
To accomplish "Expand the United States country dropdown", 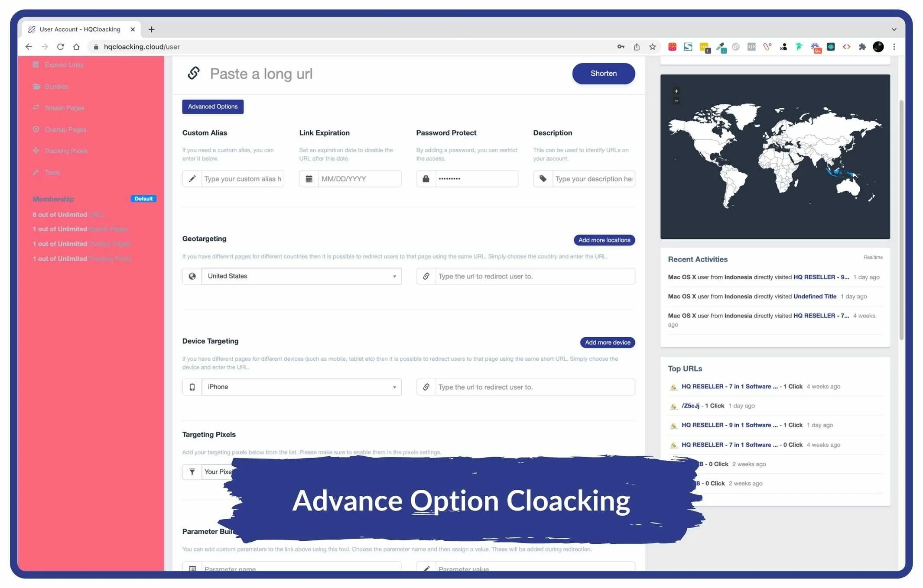I will pyautogui.click(x=301, y=276).
